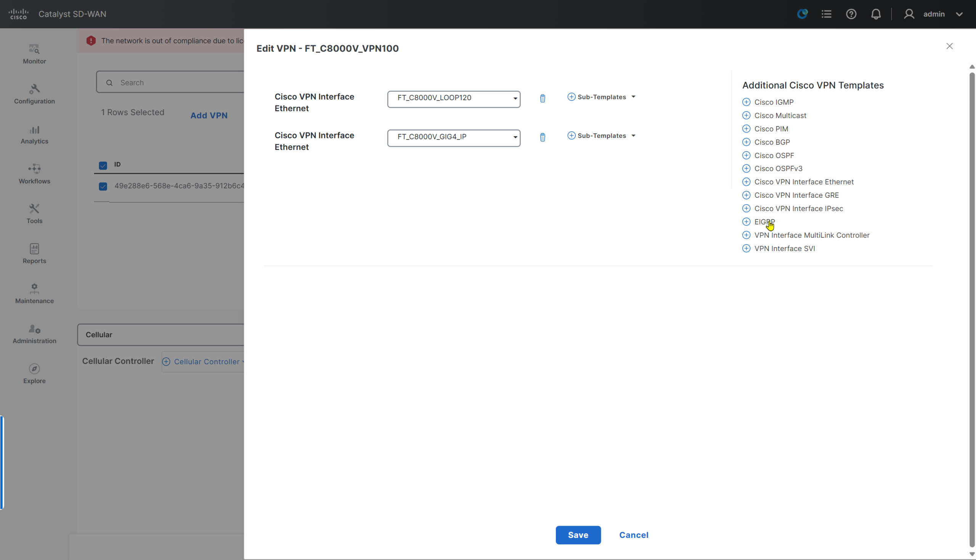Add VPN Interface SVI template
The height and width of the screenshot is (560, 976).
[x=778, y=248]
